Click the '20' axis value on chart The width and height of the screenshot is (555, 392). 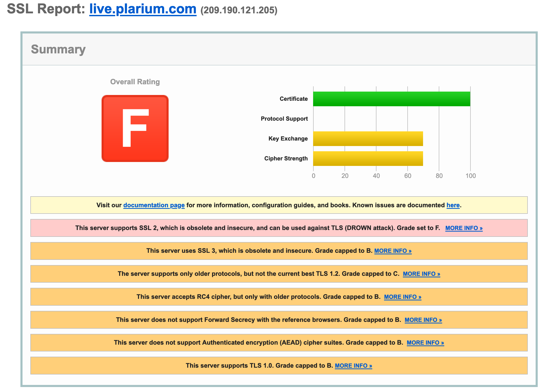[345, 176]
